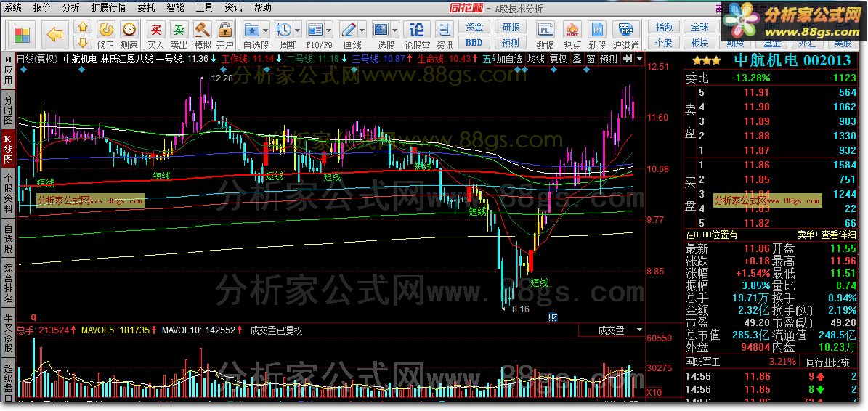The image size is (868, 411).
Task: Open the 帮助 menu
Action: click(262, 8)
